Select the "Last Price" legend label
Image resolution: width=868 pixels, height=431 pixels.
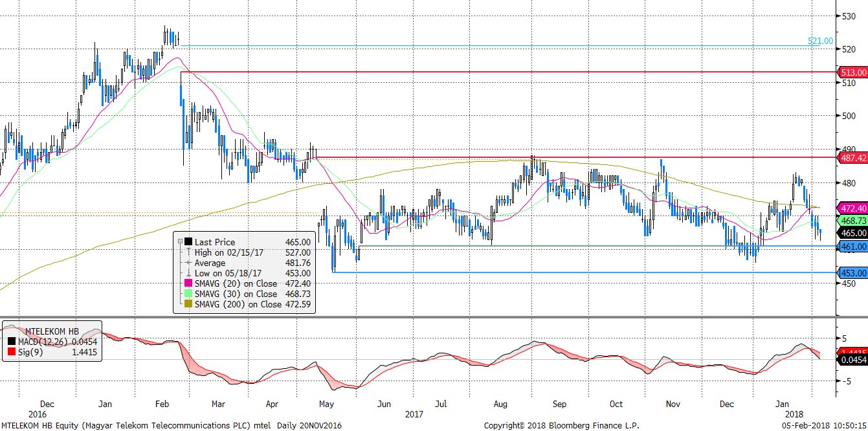[x=215, y=242]
